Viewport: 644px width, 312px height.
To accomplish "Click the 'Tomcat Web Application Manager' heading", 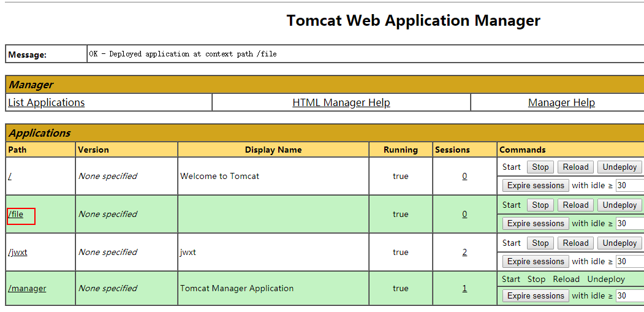I will [413, 20].
